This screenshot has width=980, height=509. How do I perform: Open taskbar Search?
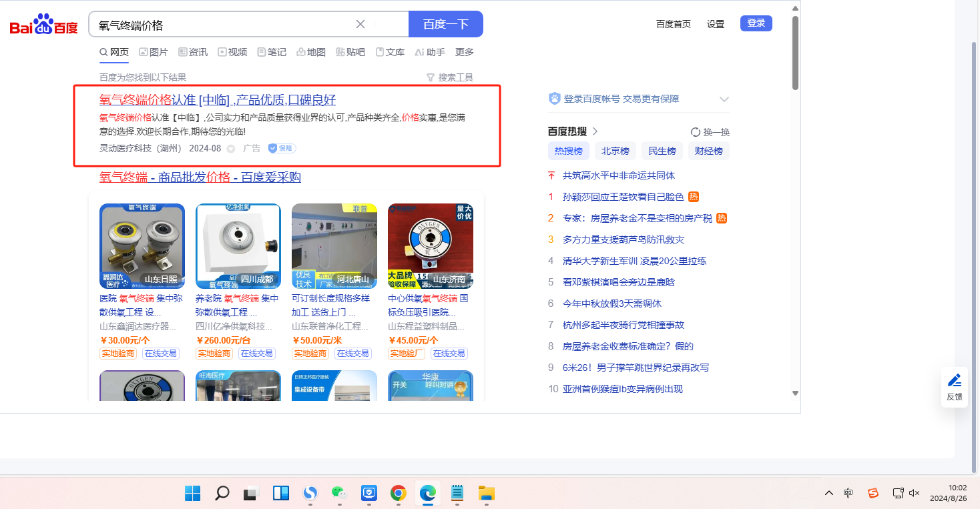point(222,494)
